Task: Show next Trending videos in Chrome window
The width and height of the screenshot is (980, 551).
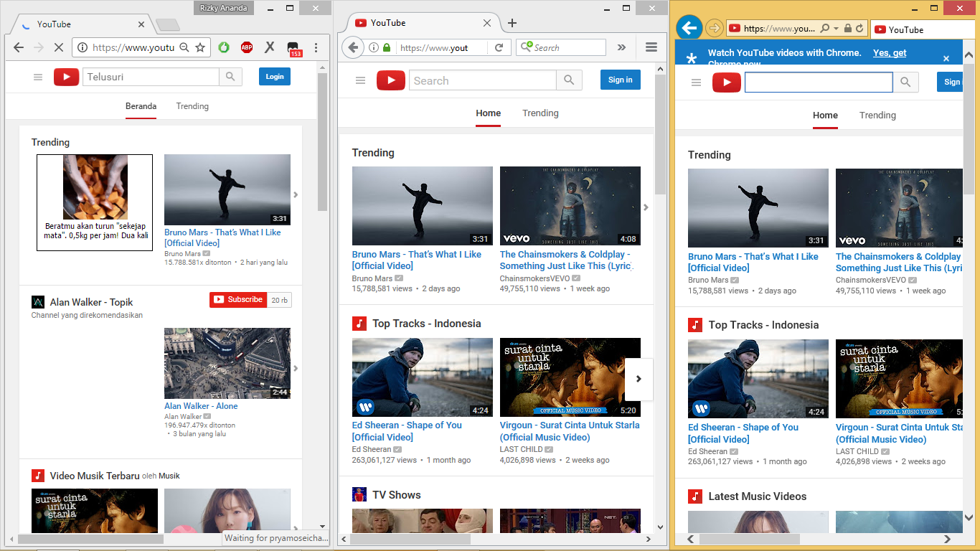Action: click(x=296, y=194)
